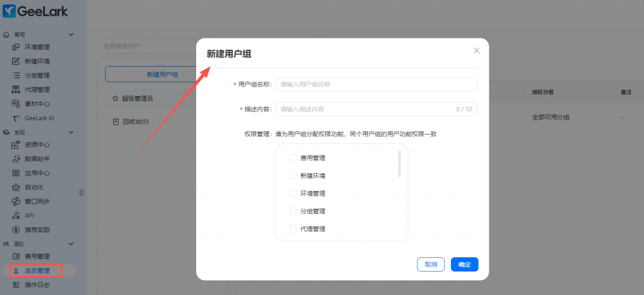The height and width of the screenshot is (295, 644).
Task: Click the 推荐奖励 coin icon
Action: [x=16, y=230]
